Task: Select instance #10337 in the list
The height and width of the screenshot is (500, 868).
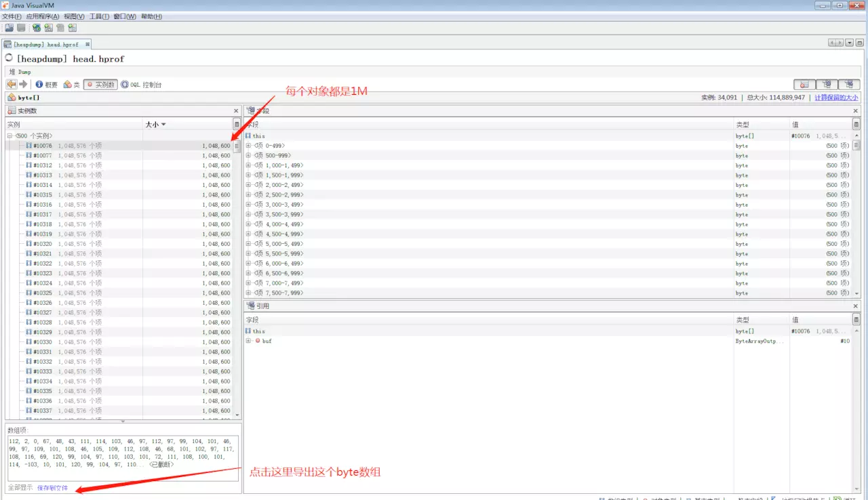Action: (x=119, y=411)
